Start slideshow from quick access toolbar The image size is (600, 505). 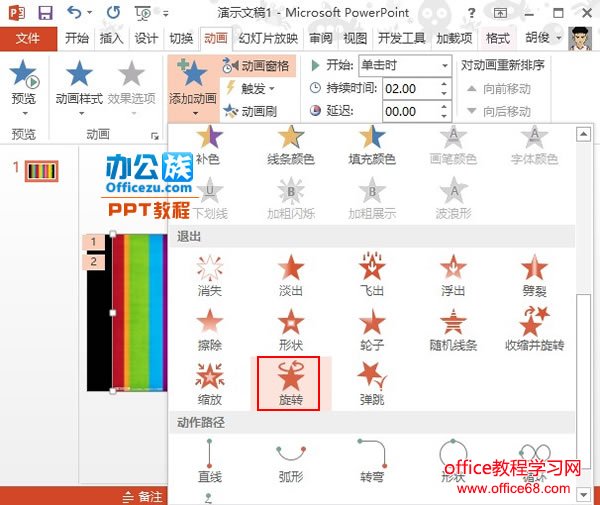(x=143, y=14)
